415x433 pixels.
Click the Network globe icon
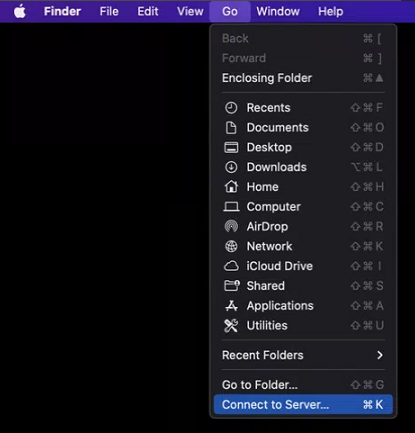231,246
